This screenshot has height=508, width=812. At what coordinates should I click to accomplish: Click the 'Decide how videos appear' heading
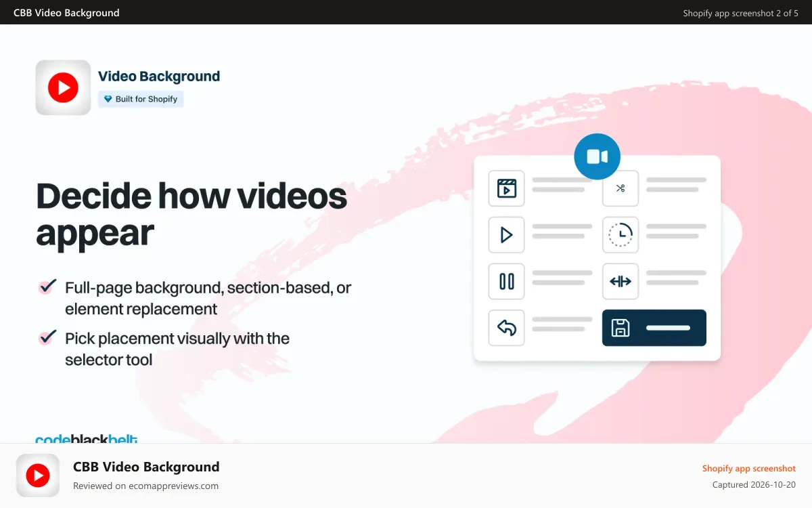pos(191,214)
